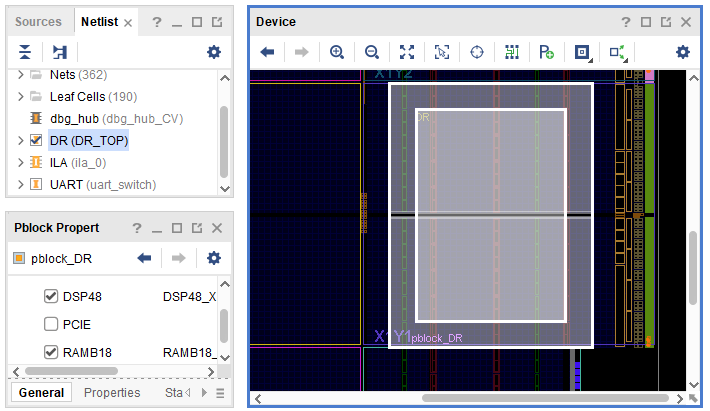Open the Properties tab in Pblock panel

coord(112,393)
